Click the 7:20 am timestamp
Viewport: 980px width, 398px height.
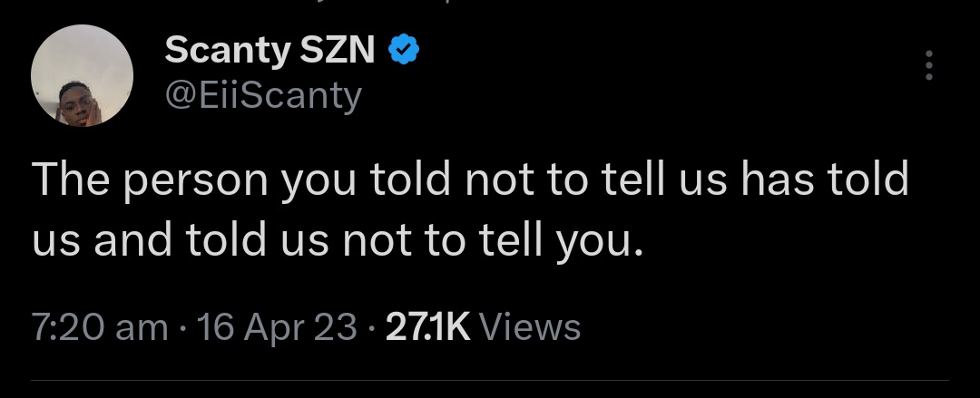(x=100, y=327)
